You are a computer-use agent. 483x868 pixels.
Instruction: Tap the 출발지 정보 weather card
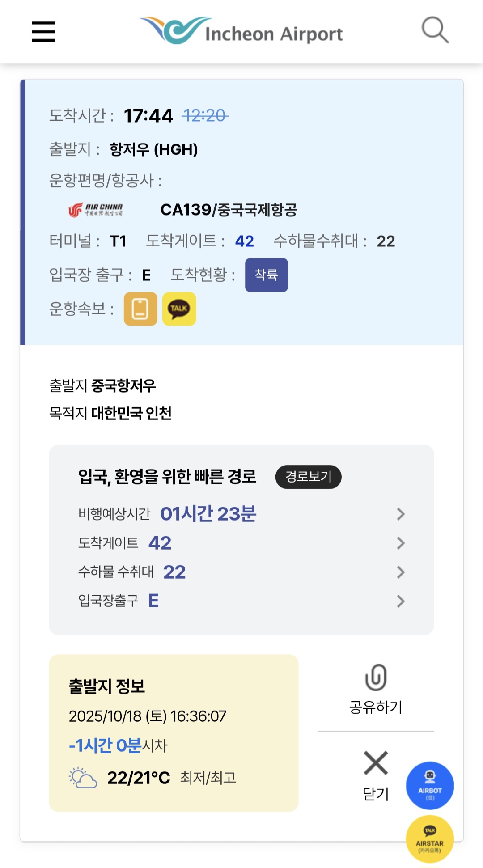[x=174, y=733]
